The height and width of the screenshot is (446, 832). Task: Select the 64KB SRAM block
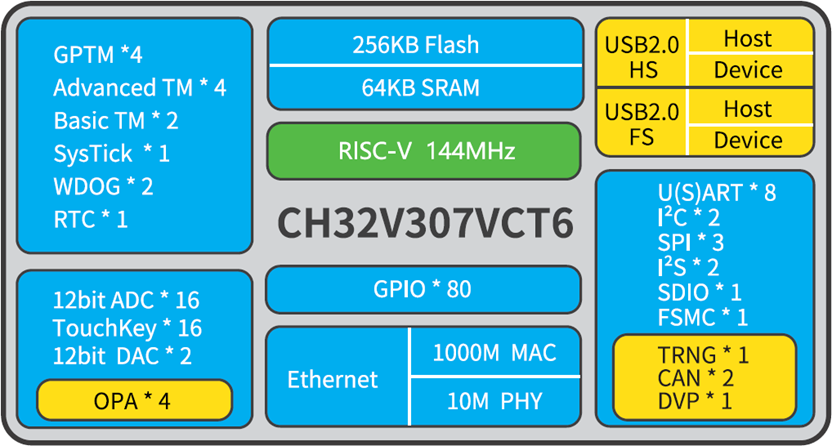click(x=426, y=88)
